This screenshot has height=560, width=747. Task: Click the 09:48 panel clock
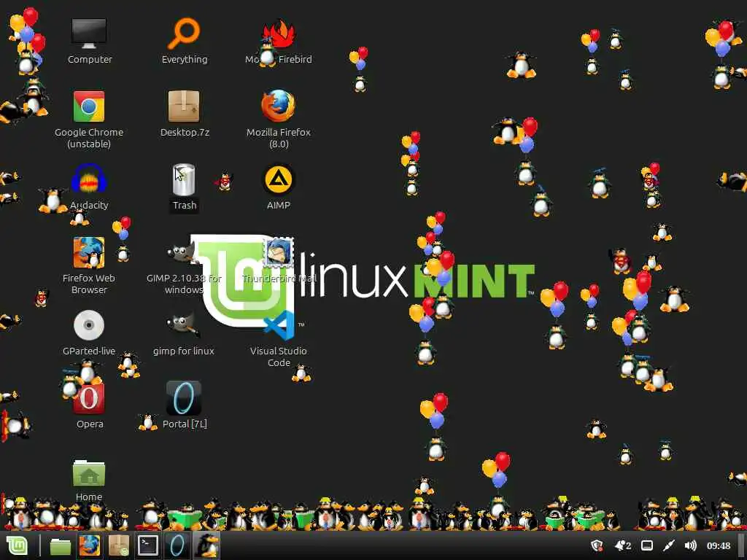(x=719, y=545)
